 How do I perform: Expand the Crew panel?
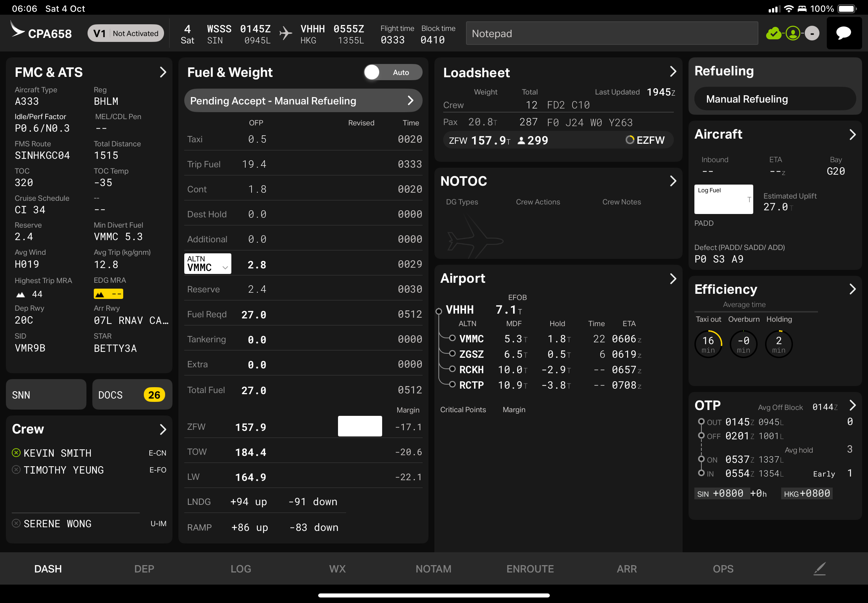pyautogui.click(x=163, y=429)
